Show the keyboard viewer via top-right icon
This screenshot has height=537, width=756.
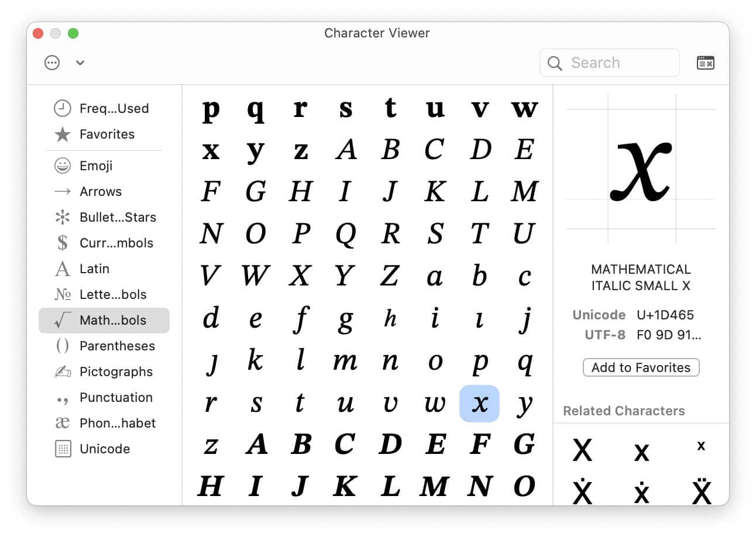tap(706, 63)
